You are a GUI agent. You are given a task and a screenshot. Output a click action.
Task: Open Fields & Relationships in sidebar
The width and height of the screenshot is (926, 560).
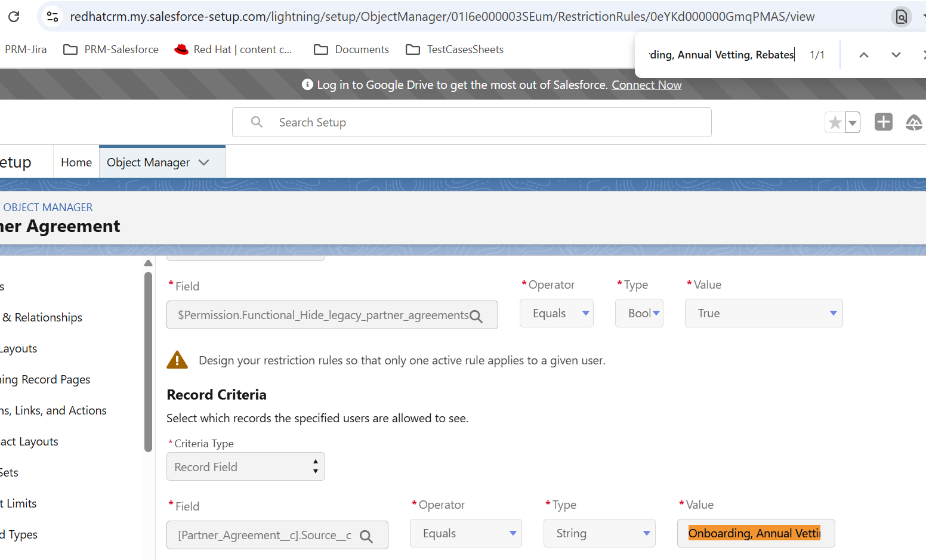pos(42,317)
